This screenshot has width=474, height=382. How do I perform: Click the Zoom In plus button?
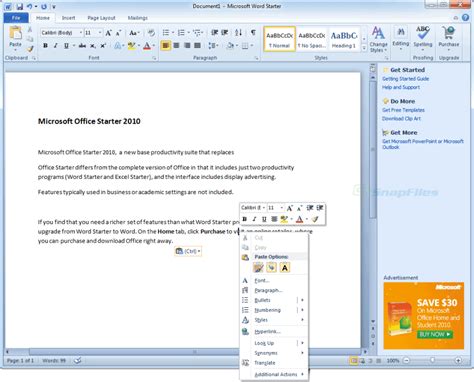click(x=458, y=360)
